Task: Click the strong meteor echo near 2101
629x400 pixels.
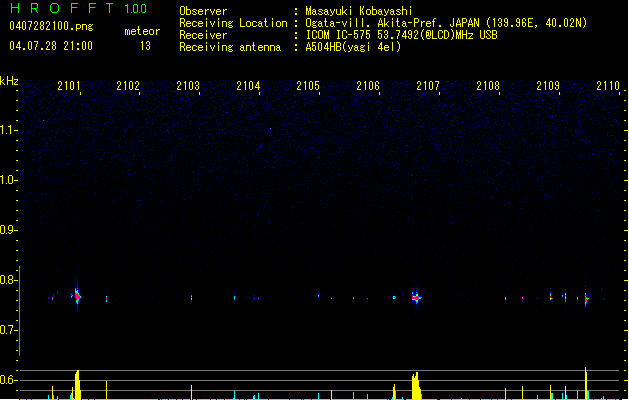Action: tap(77, 296)
